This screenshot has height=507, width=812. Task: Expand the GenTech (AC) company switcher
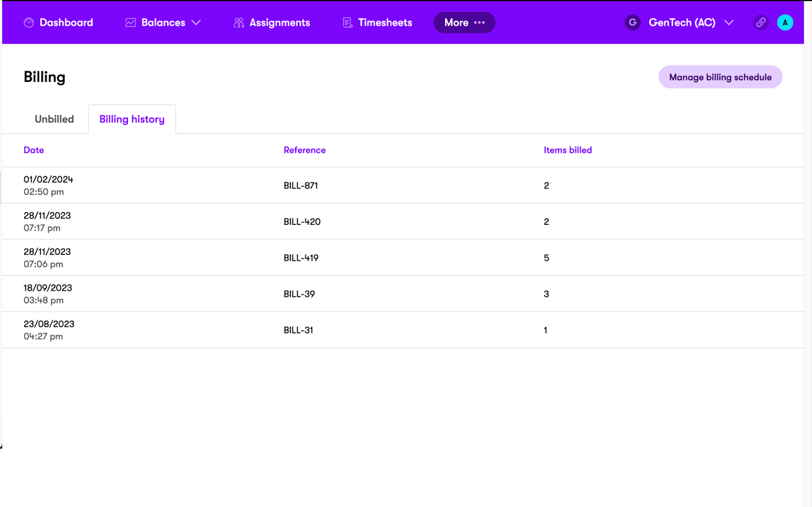click(729, 22)
